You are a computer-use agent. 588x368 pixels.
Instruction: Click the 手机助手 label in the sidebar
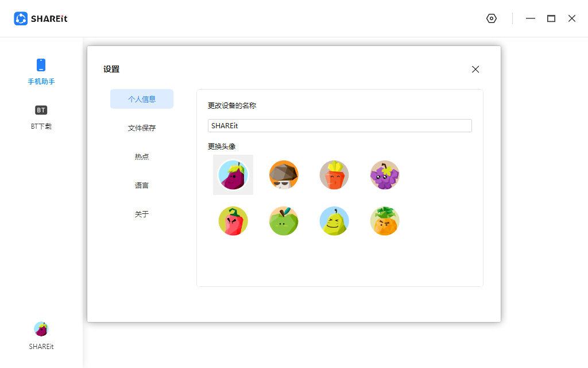tap(41, 82)
